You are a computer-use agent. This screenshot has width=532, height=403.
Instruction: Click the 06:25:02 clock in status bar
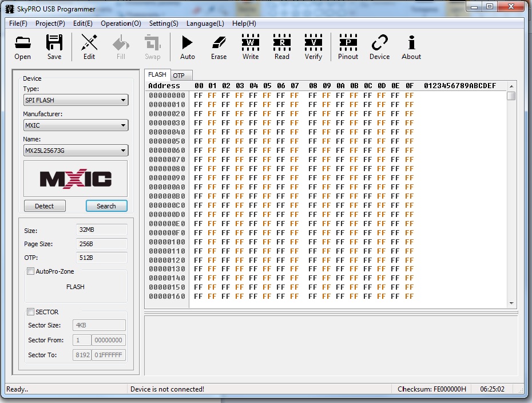coord(493,389)
